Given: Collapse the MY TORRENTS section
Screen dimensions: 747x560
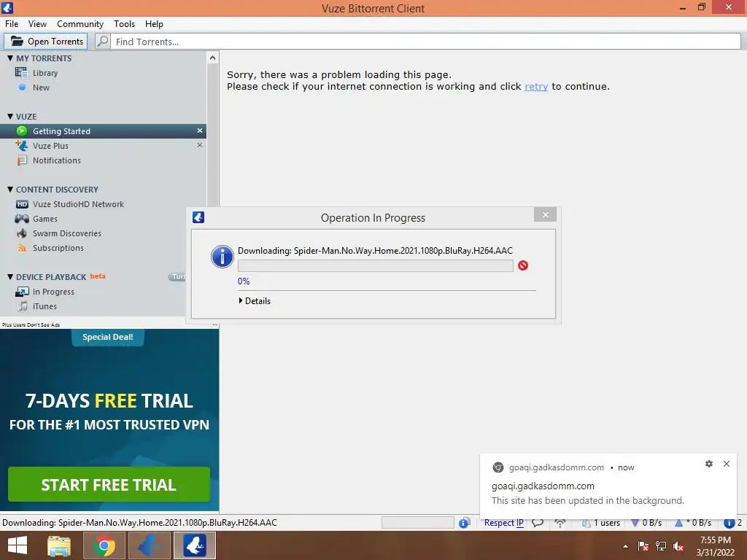Looking at the screenshot, I should pos(10,58).
